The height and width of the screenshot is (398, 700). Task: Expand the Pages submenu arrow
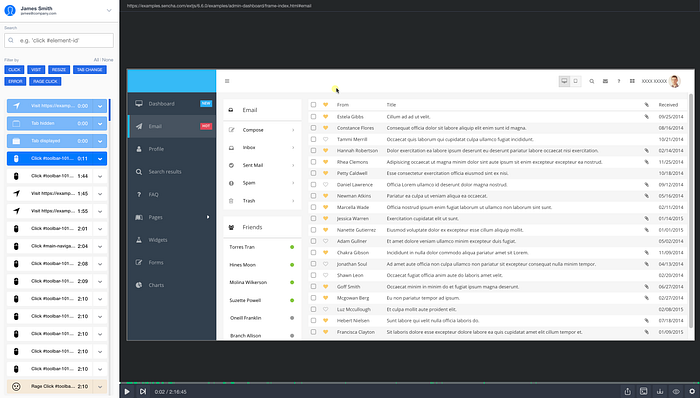coord(208,217)
